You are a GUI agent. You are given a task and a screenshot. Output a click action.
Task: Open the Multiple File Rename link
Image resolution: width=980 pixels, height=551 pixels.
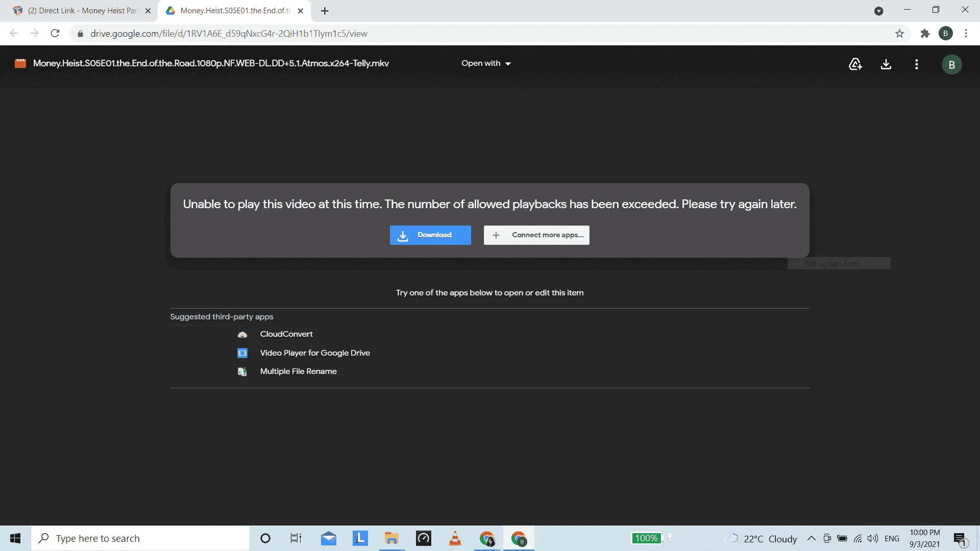pos(298,371)
